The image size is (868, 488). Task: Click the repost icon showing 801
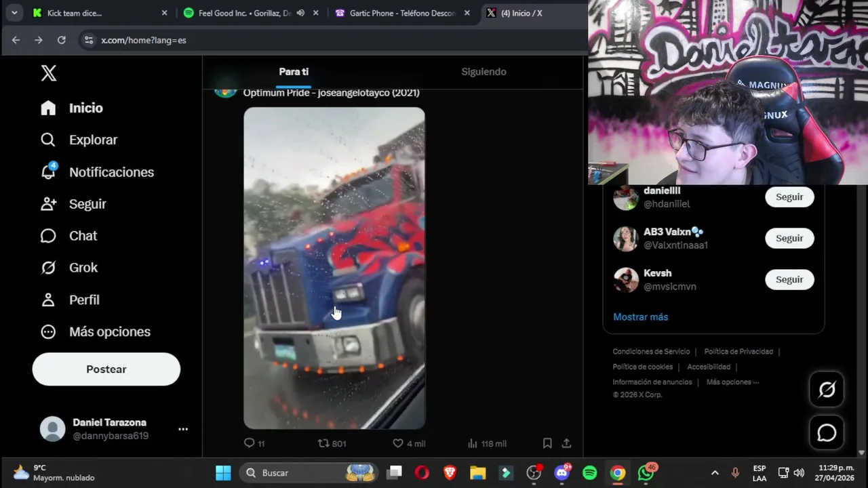tap(324, 443)
